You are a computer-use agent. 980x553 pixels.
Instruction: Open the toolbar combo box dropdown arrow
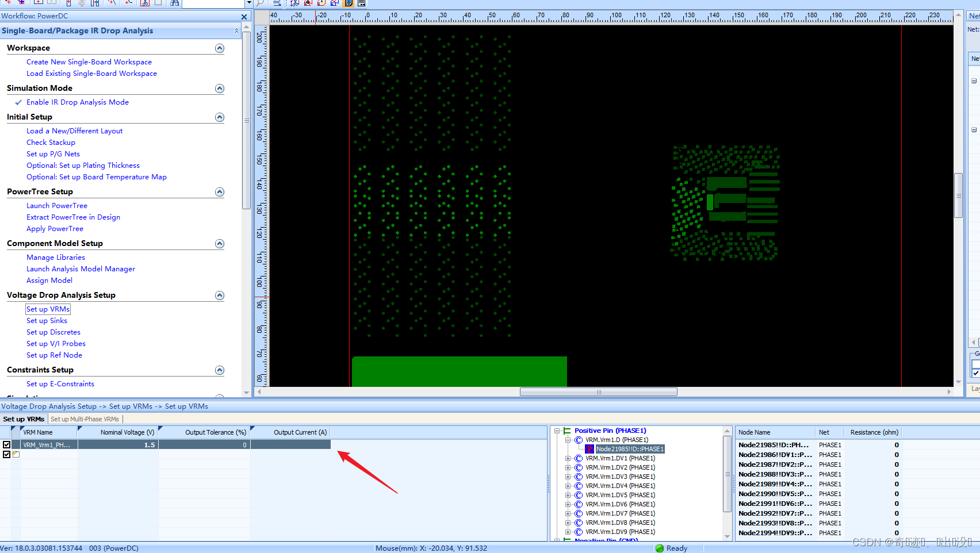pos(249,3)
